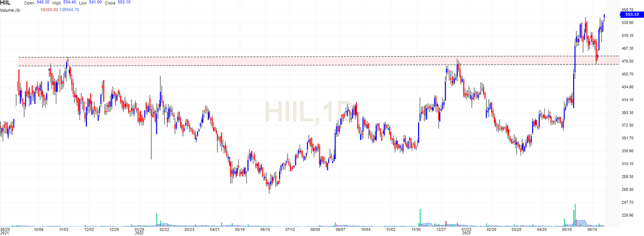The height and width of the screenshot is (236, 644).
Task: Select the Open value 548.30
Action: [x=44, y=3]
